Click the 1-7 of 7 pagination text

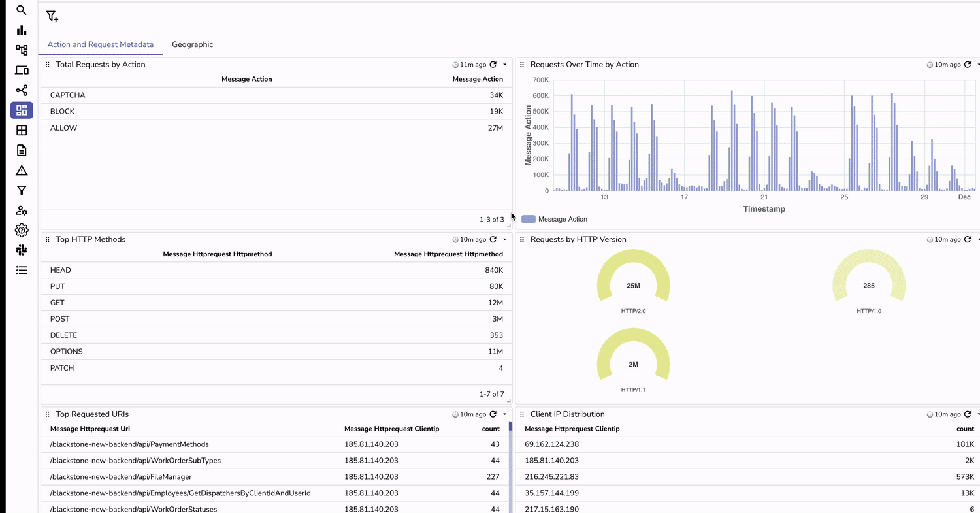[491, 394]
